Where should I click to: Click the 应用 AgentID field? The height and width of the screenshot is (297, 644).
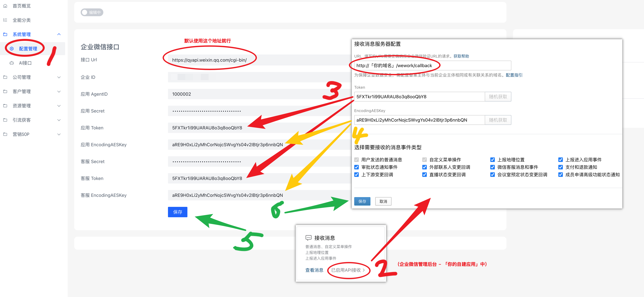click(260, 94)
